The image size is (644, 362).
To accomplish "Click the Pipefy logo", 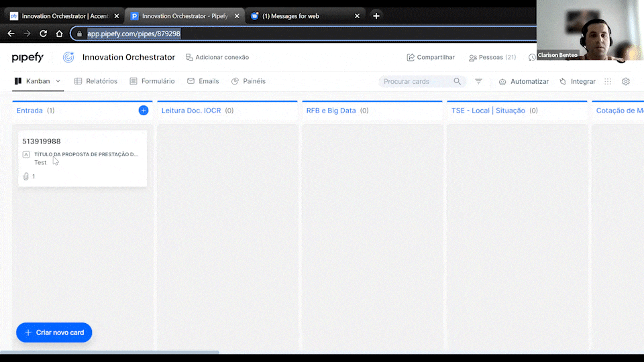I will tap(28, 58).
